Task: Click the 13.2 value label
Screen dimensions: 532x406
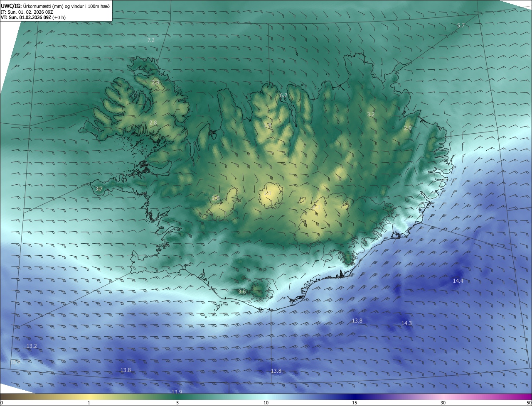Action: (x=32, y=346)
